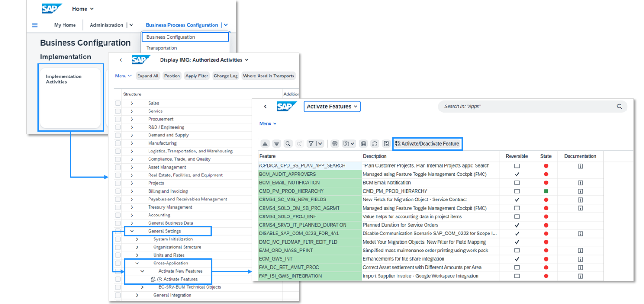
Task: Click the Set Filter funnel icon
Action: tap(311, 144)
